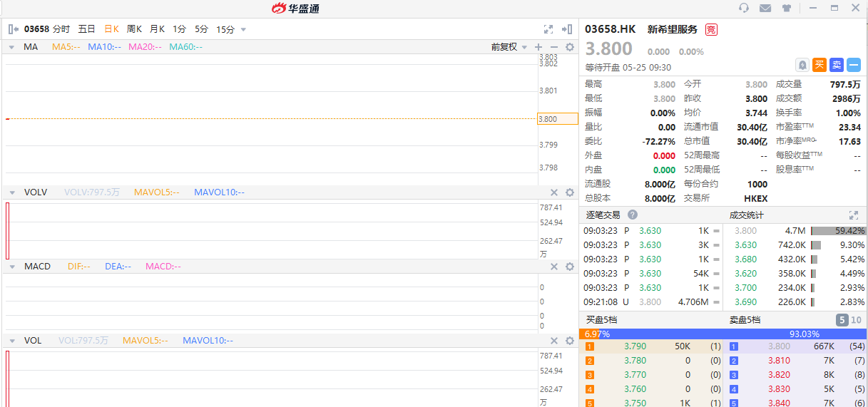Open the messages envelope icon
The height and width of the screenshot is (407, 868).
[x=765, y=8]
